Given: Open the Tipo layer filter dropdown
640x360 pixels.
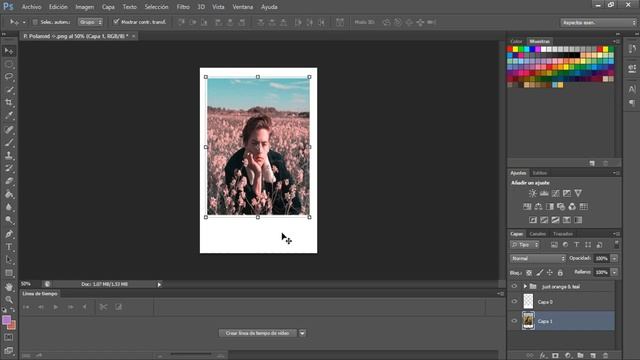Looking at the screenshot, I should pos(524,244).
